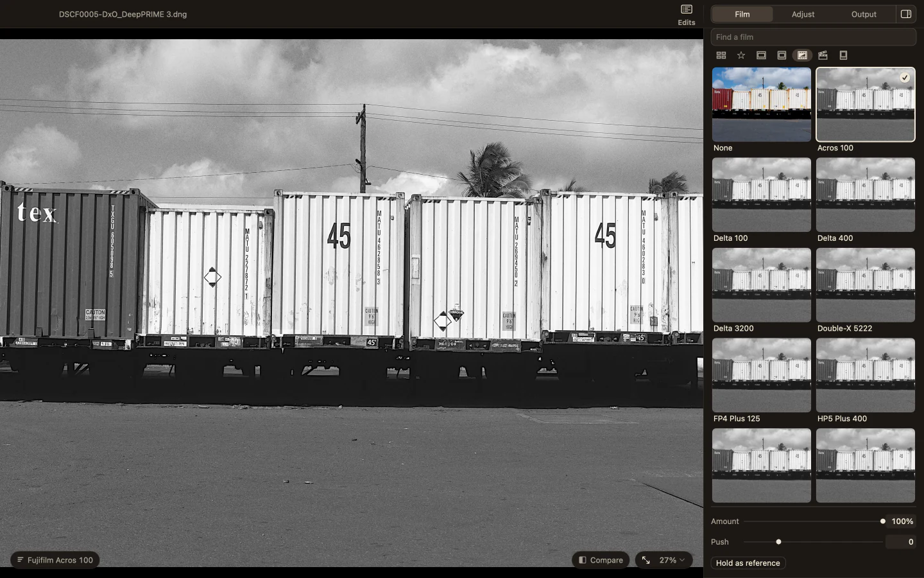Apply the Double-X 5222 film
924x578 pixels.
[866, 285]
